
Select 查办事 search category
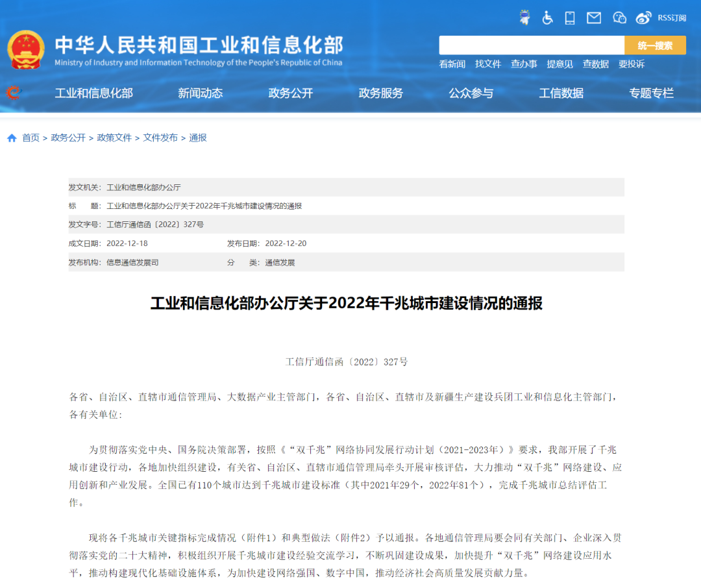pyautogui.click(x=524, y=64)
